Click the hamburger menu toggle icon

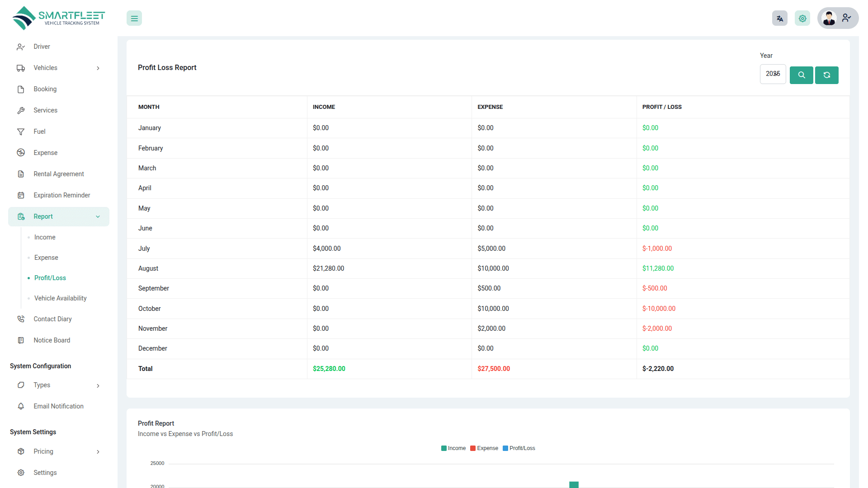tap(134, 19)
